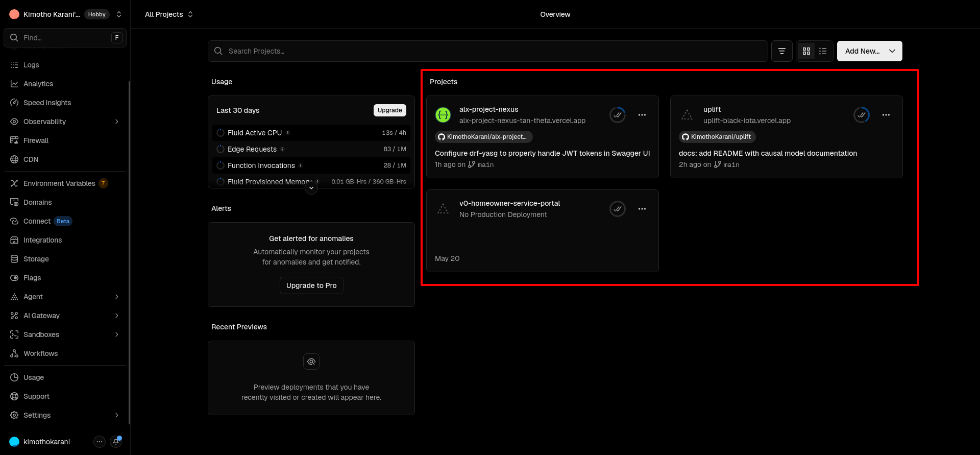
Task: Expand the Sandboxes submenu chevron
Action: coord(117,334)
